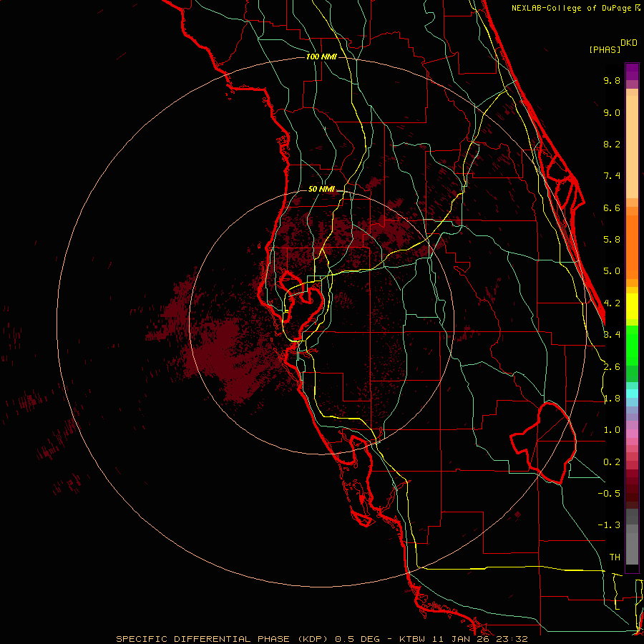This screenshot has height=644, width=644.
Task: Click the purple top segment of color bar
Action: [632, 72]
